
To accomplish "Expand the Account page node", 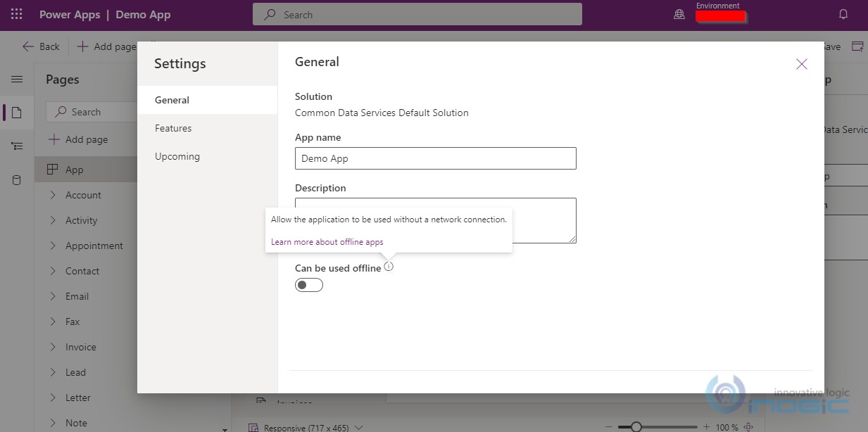I will 53,195.
